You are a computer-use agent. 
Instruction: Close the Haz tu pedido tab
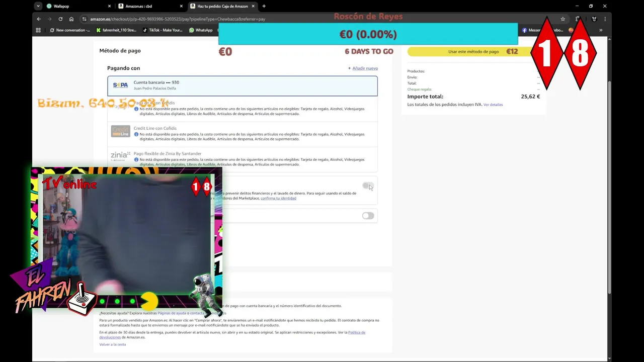(253, 6)
